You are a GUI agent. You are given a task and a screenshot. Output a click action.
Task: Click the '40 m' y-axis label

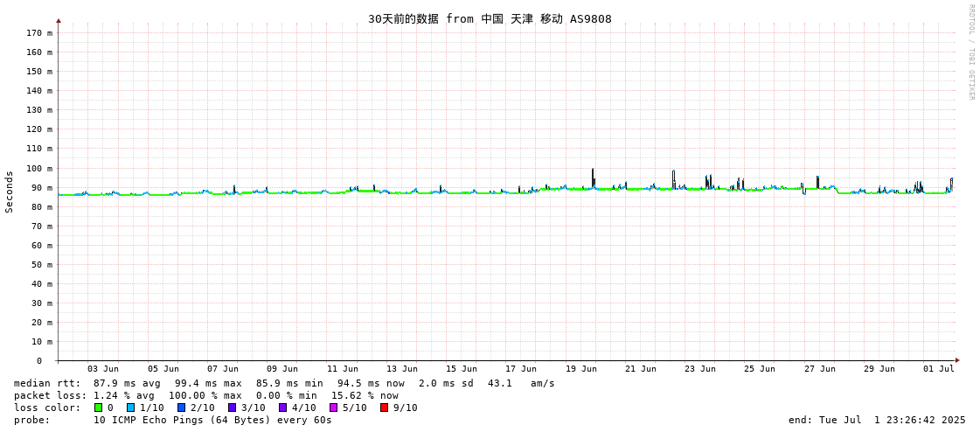pyautogui.click(x=41, y=284)
